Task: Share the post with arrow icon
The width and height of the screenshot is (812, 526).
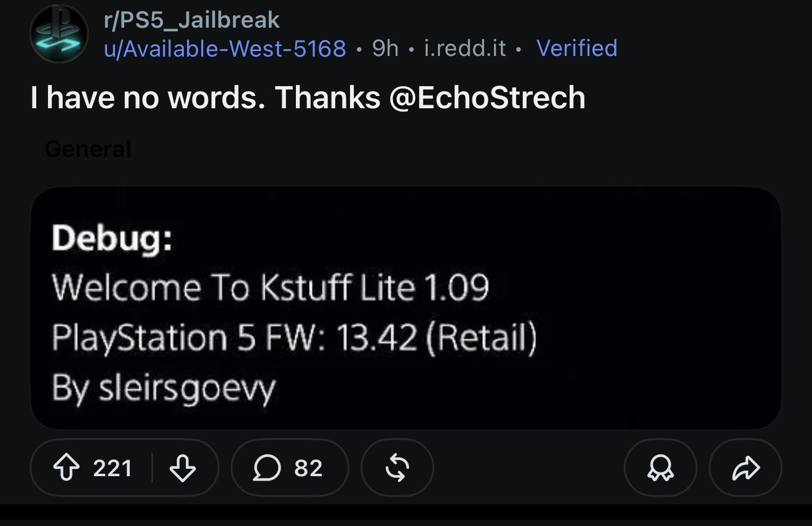Action: (x=746, y=468)
